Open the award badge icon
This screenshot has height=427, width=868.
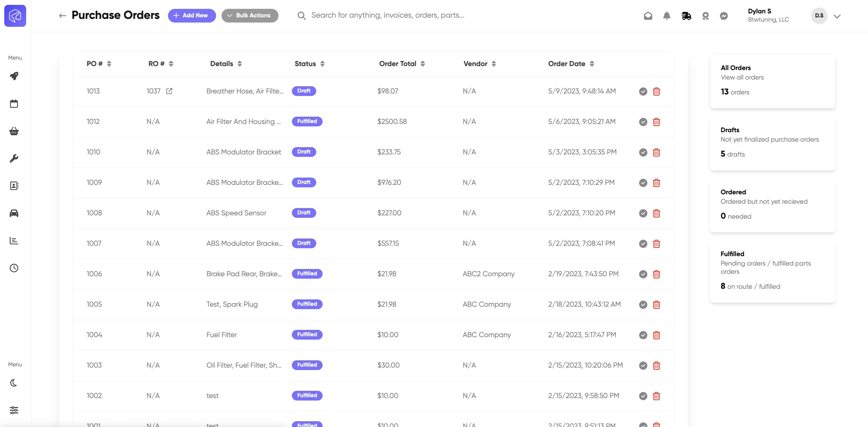(x=705, y=16)
